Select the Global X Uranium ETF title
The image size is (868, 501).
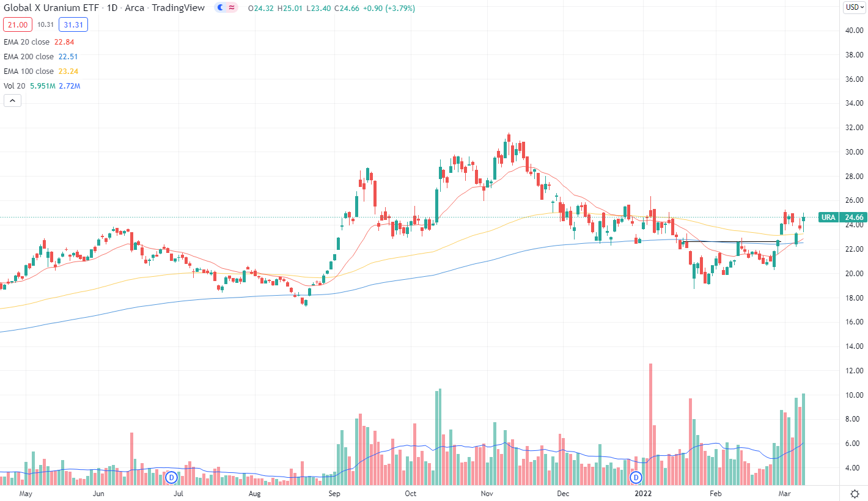[x=51, y=8]
